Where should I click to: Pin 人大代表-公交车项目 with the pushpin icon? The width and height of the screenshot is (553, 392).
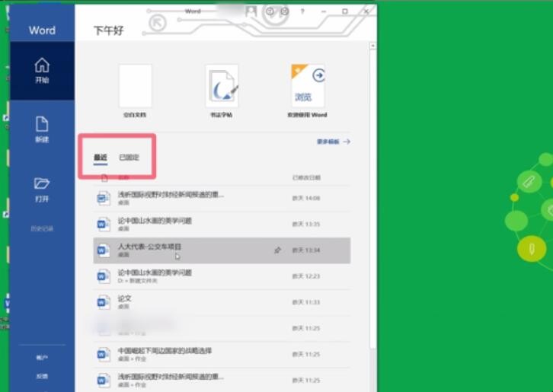pyautogui.click(x=277, y=250)
